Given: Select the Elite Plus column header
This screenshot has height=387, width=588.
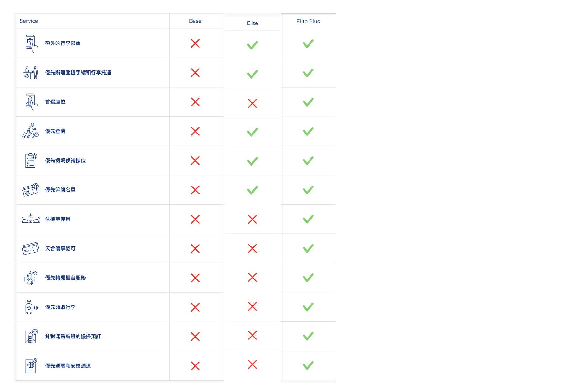Looking at the screenshot, I should [x=308, y=21].
